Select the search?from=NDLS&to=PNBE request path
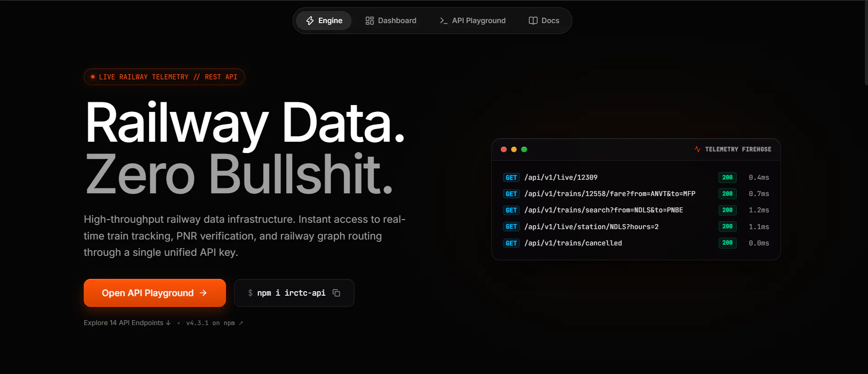 [x=604, y=210]
